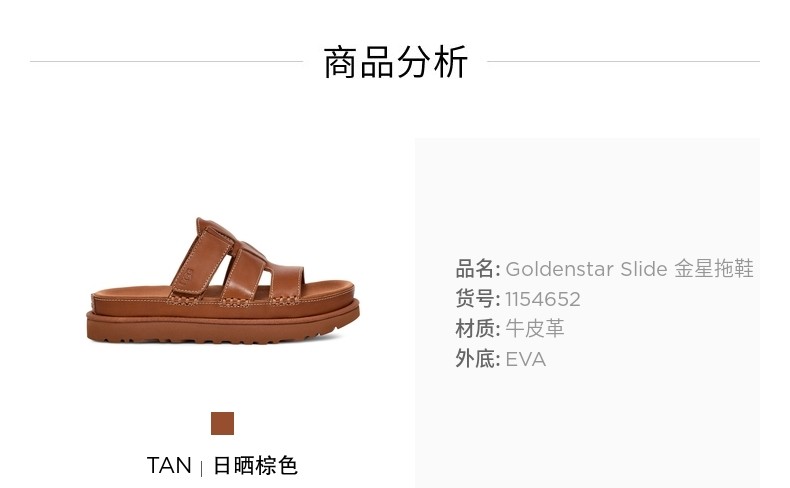The image size is (790, 488).
Task: Click the 货号 field label
Action: click(475, 299)
